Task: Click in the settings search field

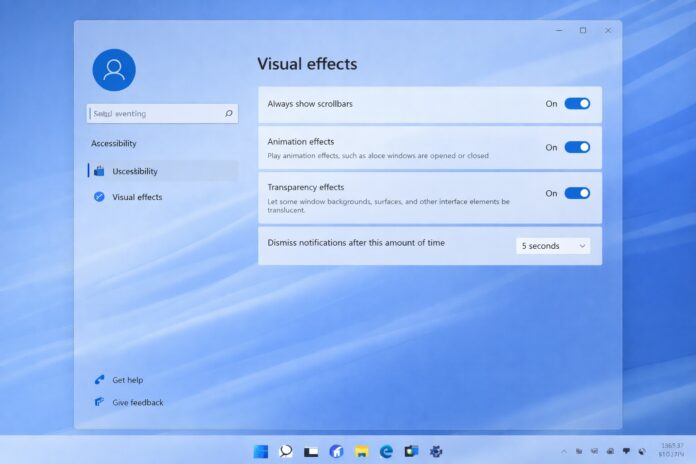Action: point(162,114)
